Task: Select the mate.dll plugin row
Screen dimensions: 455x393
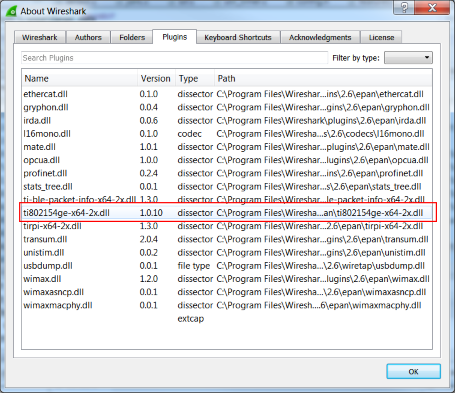Action: pyautogui.click(x=227, y=147)
